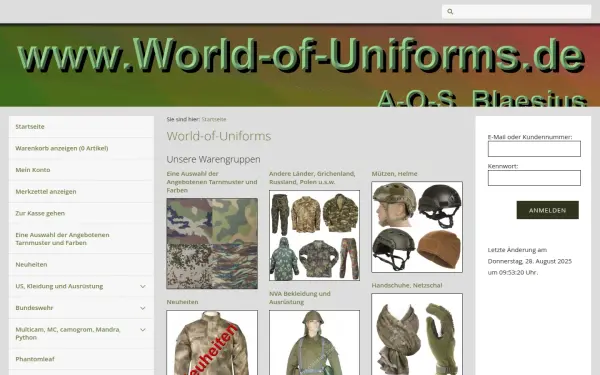Focus E-Mail oder Kundennummer field
Viewport: 600px width, 375px height.
coord(534,148)
